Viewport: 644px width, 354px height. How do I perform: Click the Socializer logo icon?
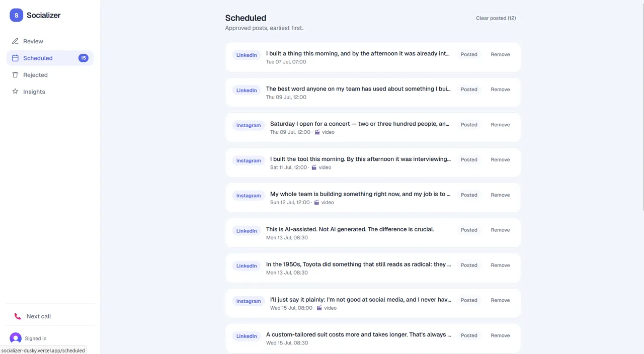pyautogui.click(x=16, y=15)
